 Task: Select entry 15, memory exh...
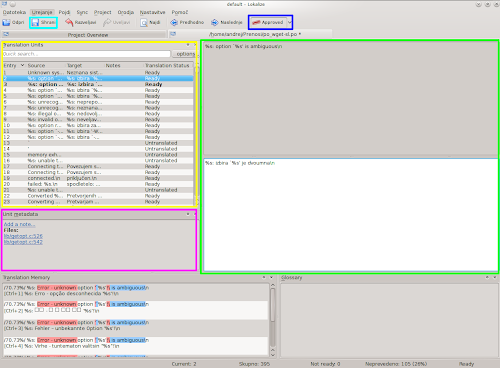pyautogui.click(x=98, y=155)
